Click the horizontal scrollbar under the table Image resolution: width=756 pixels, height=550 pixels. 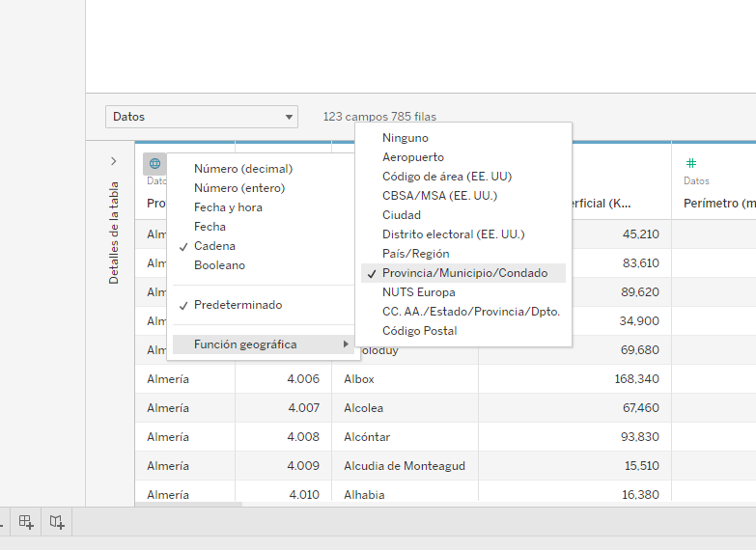pos(188,505)
